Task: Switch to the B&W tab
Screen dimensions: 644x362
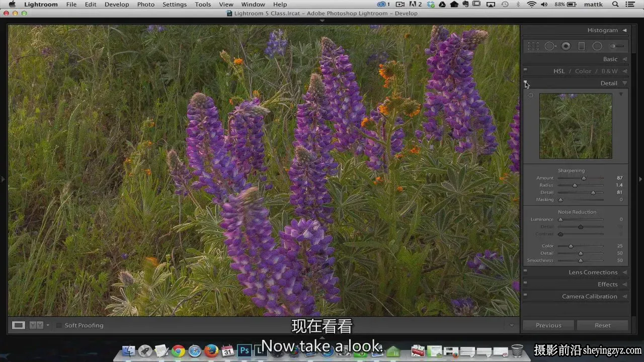Action: point(609,71)
